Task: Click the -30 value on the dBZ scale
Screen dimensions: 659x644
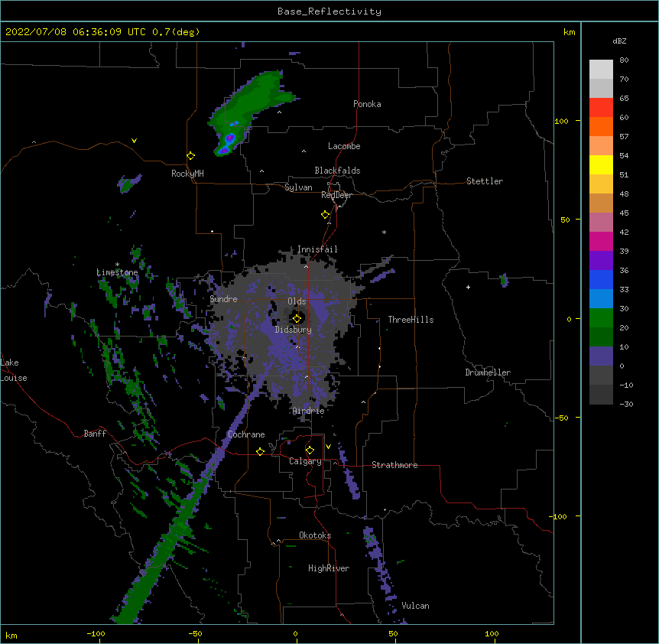Action: 626,404
